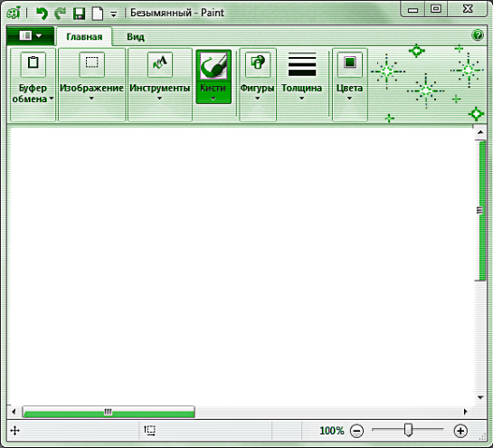Expand the Цвета colors dropdown arrow
Viewport: 493px width, 448px height.
click(x=349, y=99)
